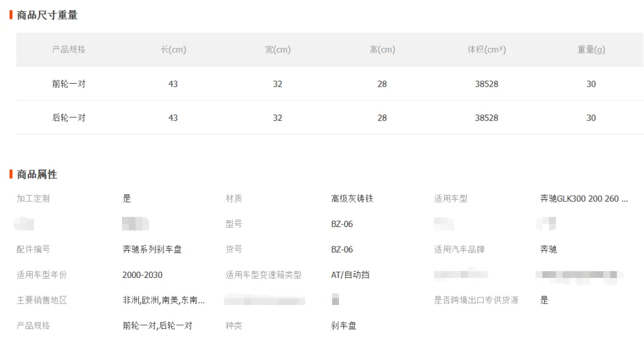Click 38528 volume in 后轮一对 row

tap(486, 118)
